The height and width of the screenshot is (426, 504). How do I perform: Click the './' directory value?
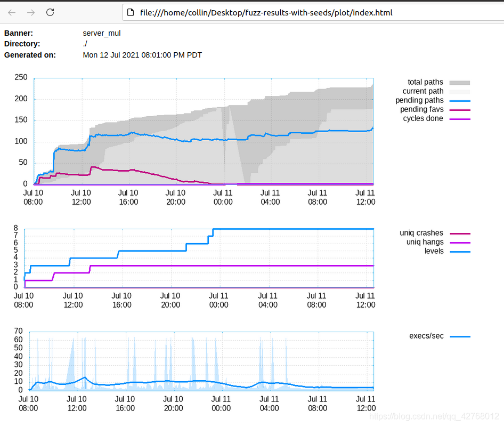(x=85, y=44)
